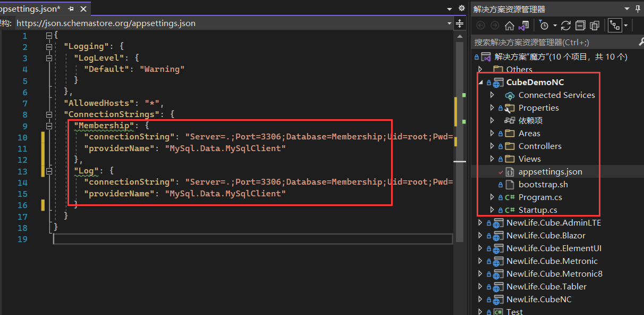Click the Connected Services cloud icon
This screenshot has height=315, width=644.
pos(510,95)
